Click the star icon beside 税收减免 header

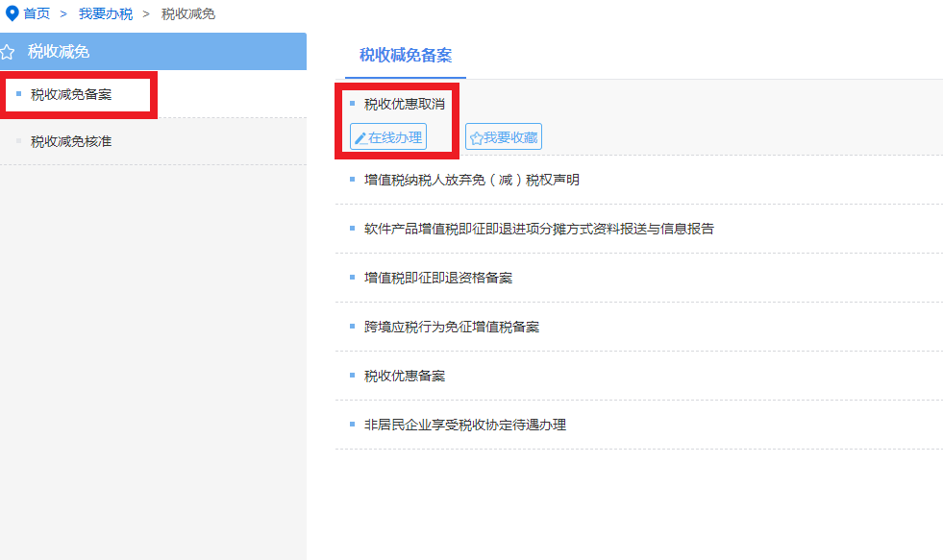7,52
